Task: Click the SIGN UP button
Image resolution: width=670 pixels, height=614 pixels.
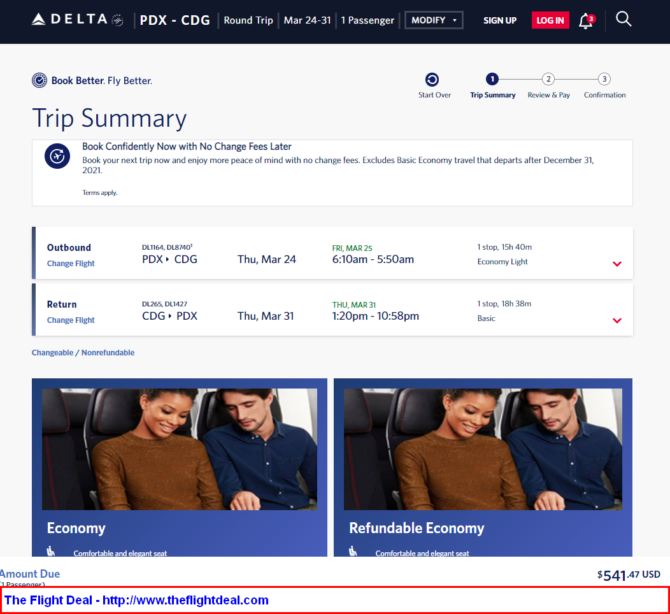Action: pos(500,21)
